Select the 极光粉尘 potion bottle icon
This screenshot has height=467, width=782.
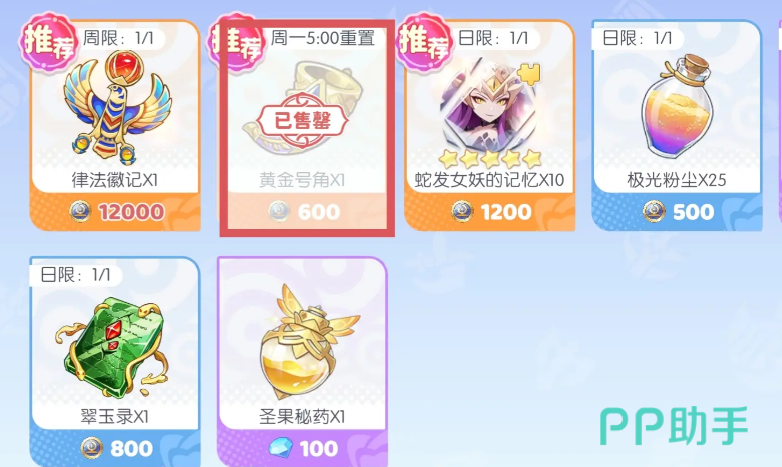(x=676, y=106)
